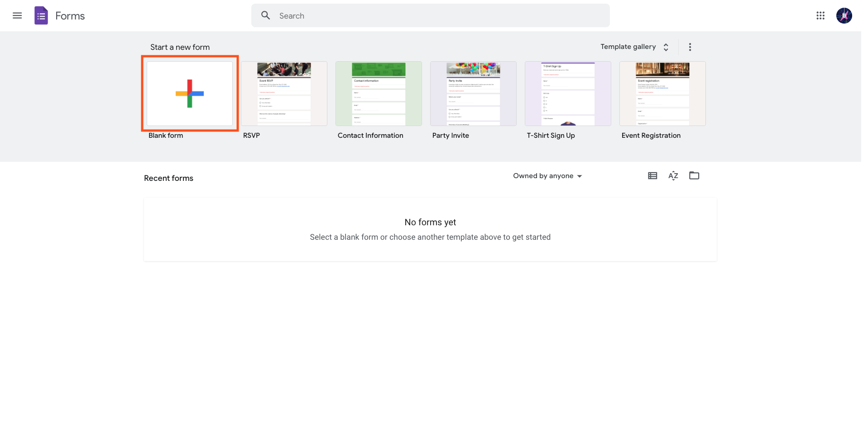This screenshot has height=446, width=868.
Task: Open the main hamburger menu
Action: [x=17, y=16]
